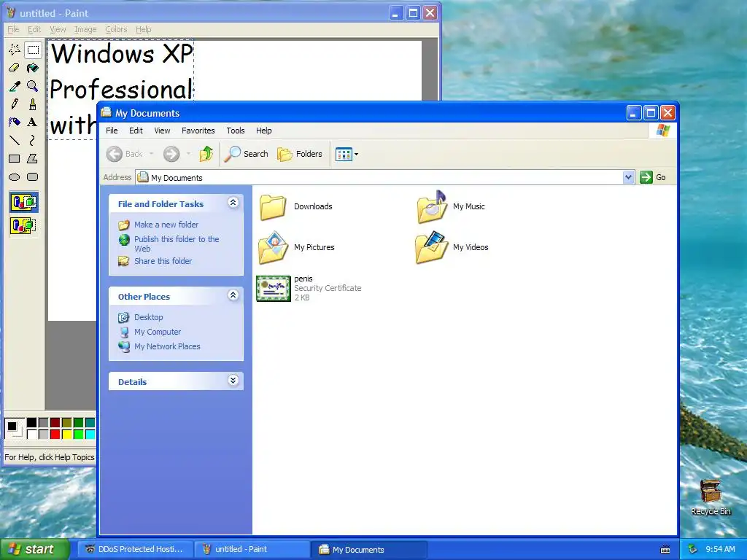Viewport: 747px width, 560px height.
Task: Pick the dark red swatch in Paint palette
Action: tap(55, 422)
